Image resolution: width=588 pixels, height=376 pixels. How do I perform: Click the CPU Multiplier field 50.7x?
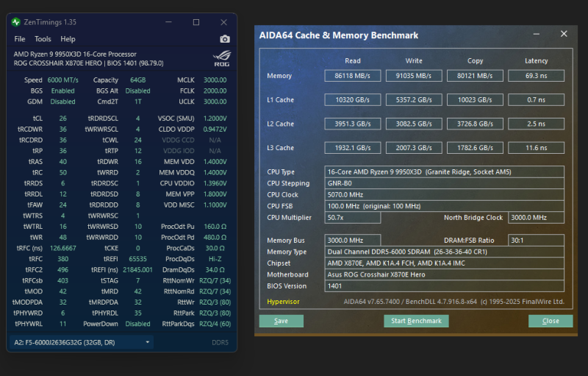(353, 218)
